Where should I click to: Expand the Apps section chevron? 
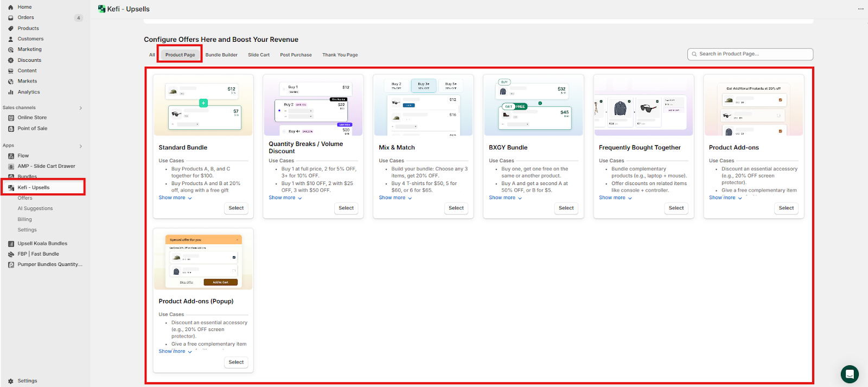click(81, 146)
